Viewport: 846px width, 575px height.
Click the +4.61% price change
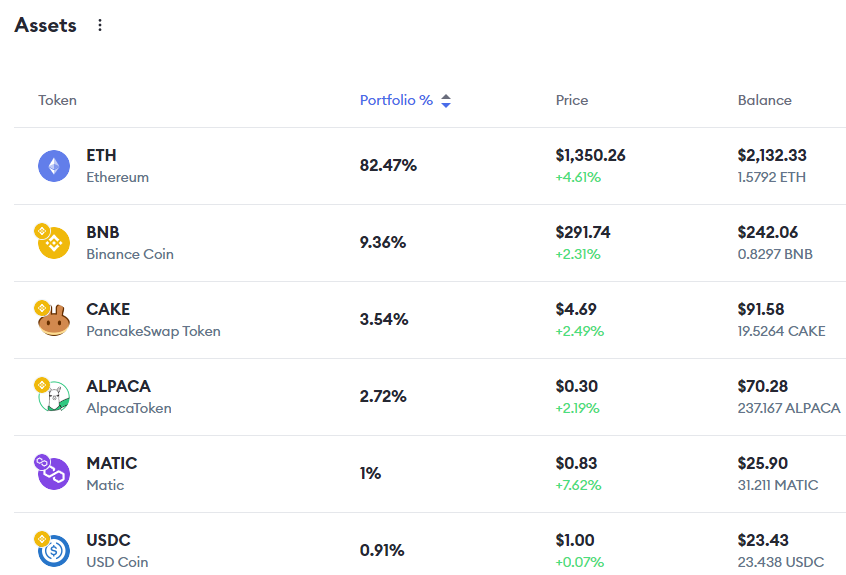[578, 177]
